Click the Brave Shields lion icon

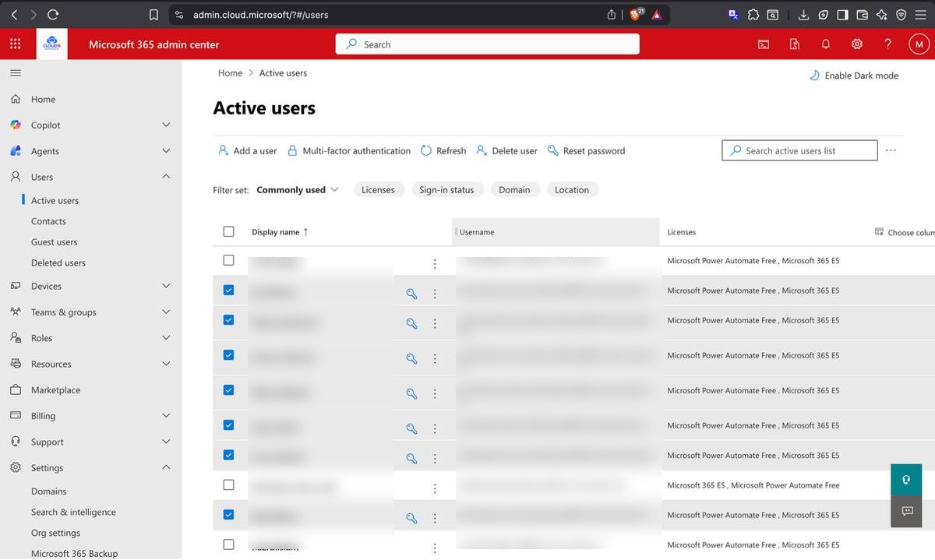click(x=636, y=15)
